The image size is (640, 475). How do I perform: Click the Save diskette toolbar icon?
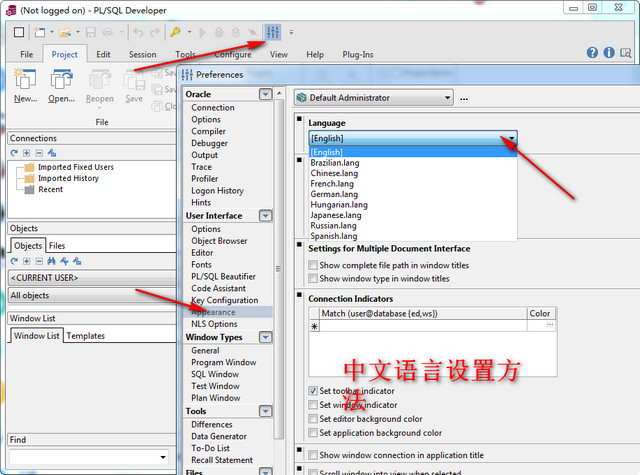[x=91, y=32]
